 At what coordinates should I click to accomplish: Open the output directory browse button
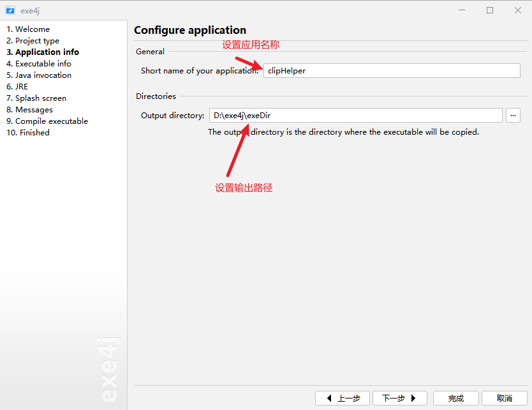tap(513, 115)
